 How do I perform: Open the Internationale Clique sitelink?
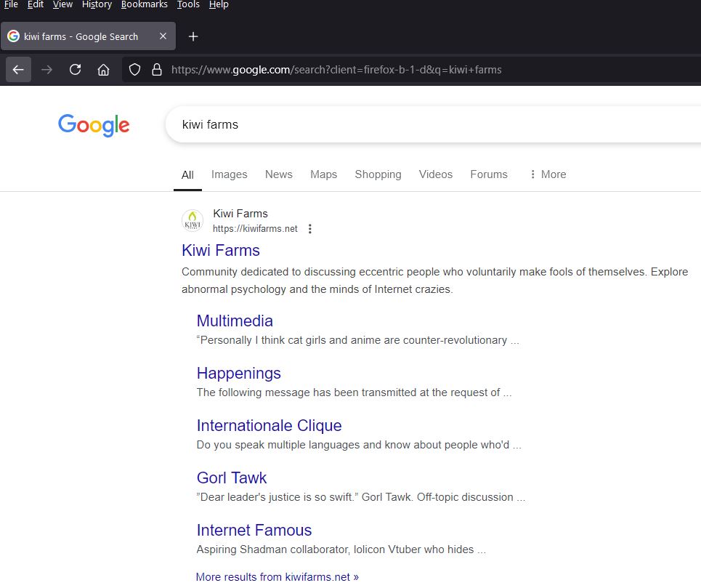pyautogui.click(x=269, y=426)
